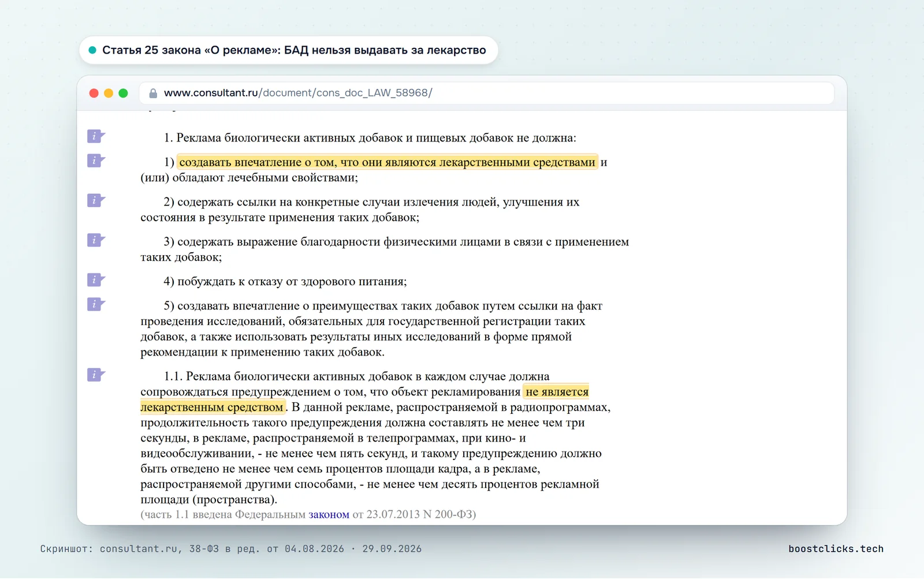Click the 'boostclicks.tech' label
The image size is (924, 579).
[x=836, y=549]
